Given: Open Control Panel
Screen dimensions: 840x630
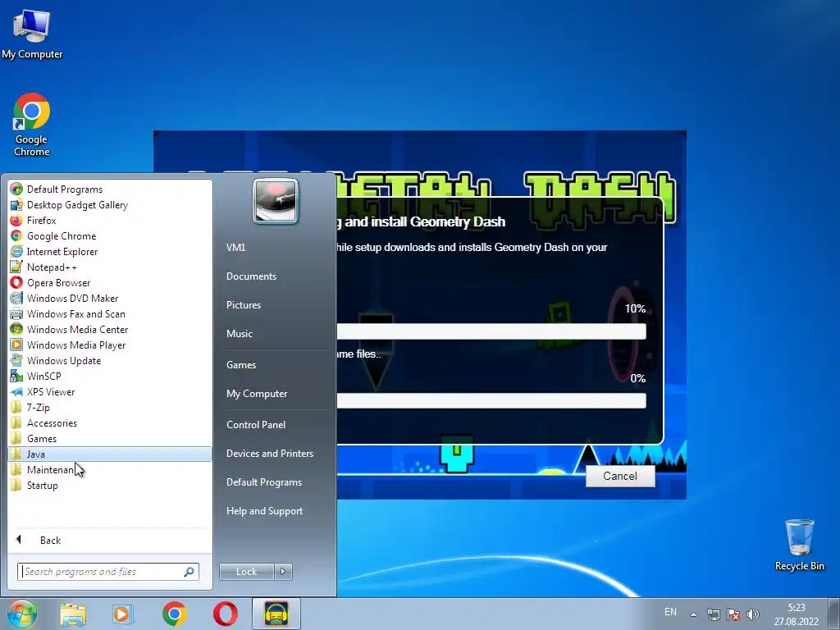Looking at the screenshot, I should (x=256, y=425).
